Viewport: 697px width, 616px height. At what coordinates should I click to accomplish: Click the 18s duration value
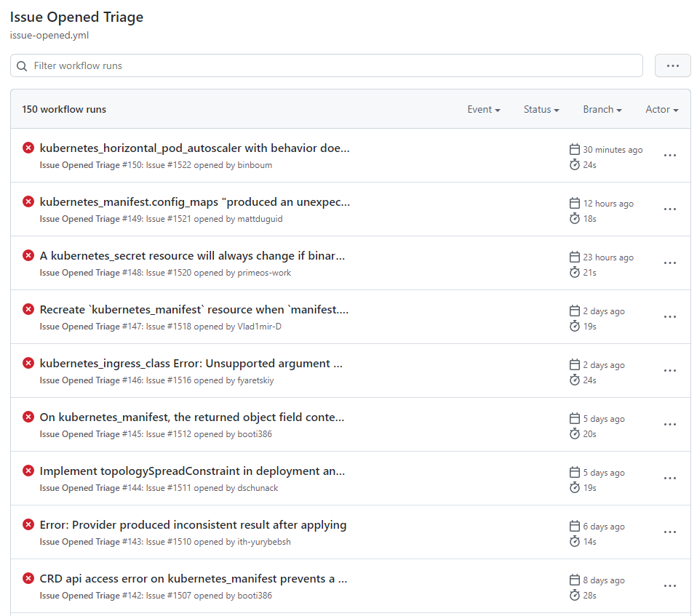(x=589, y=219)
